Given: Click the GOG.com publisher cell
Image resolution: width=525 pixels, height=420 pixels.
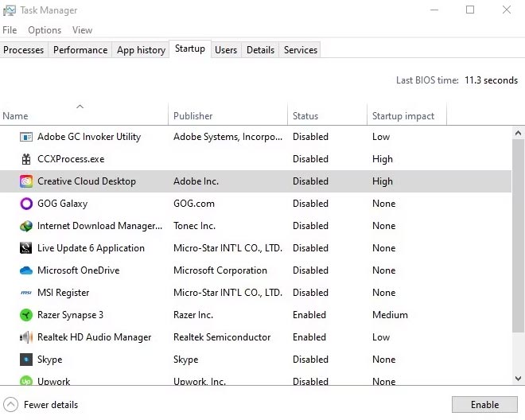Looking at the screenshot, I should 194,204.
